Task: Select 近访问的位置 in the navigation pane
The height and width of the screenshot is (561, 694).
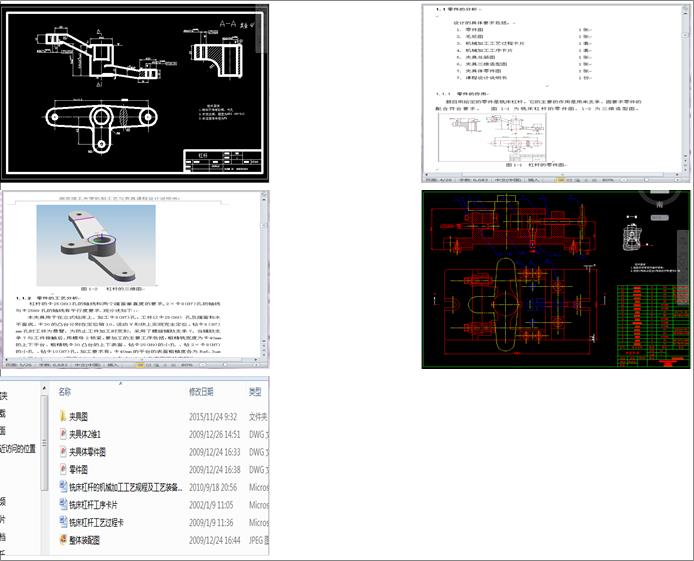Action: point(19,449)
